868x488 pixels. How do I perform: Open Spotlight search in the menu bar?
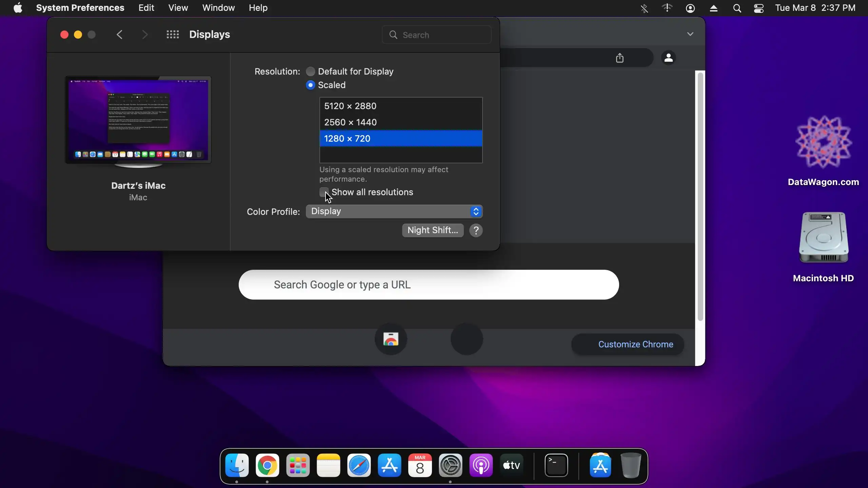(x=737, y=8)
